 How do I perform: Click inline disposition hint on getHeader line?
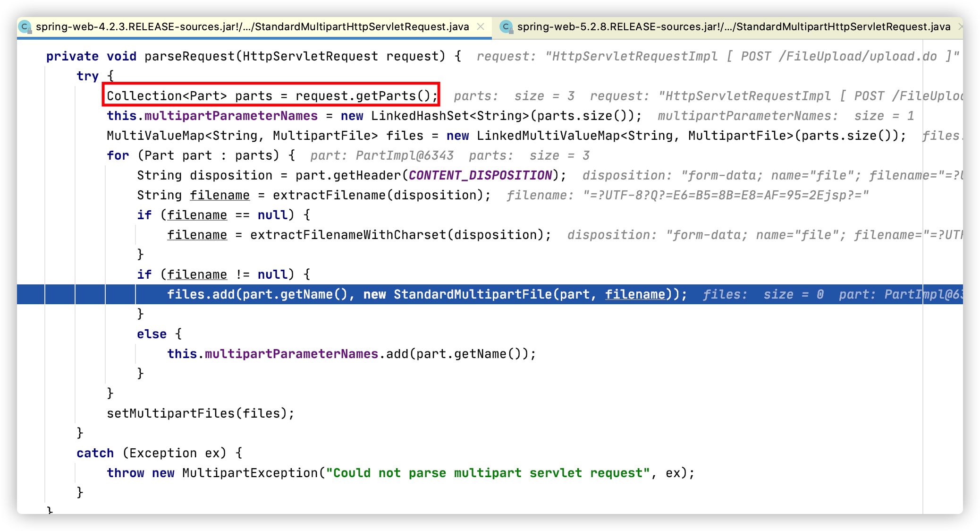[772, 175]
